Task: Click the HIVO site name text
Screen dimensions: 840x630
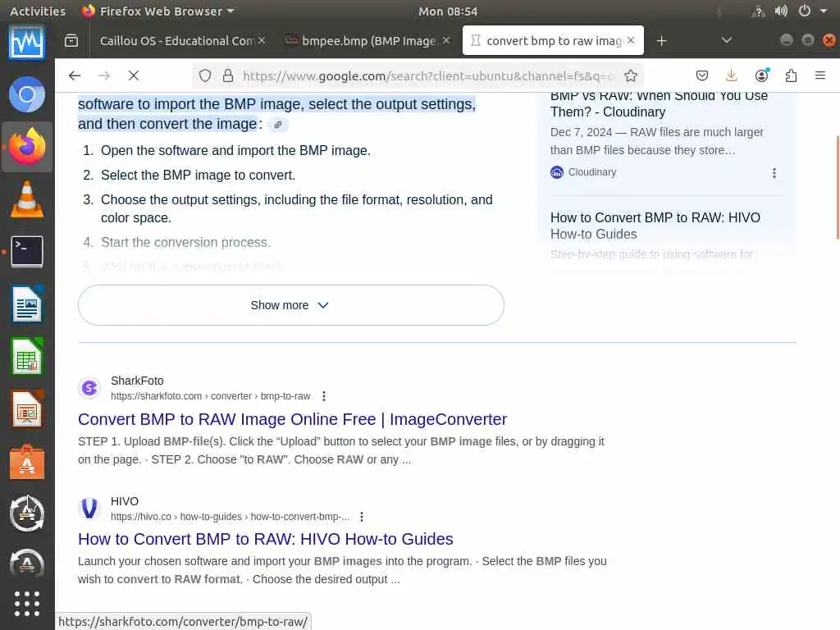Action: click(125, 501)
